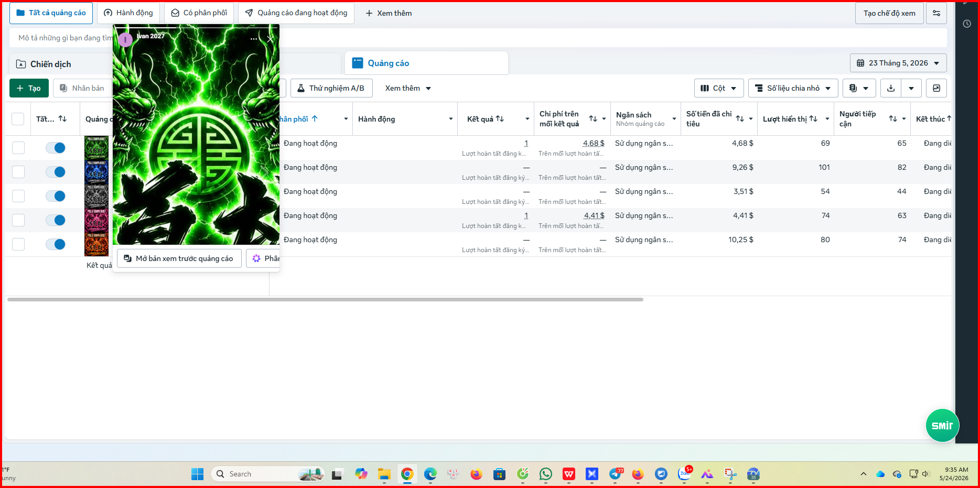Image resolution: width=980 pixels, height=488 pixels.
Task: Expand the Xem thêm toolbar dropdown
Action: (x=408, y=88)
